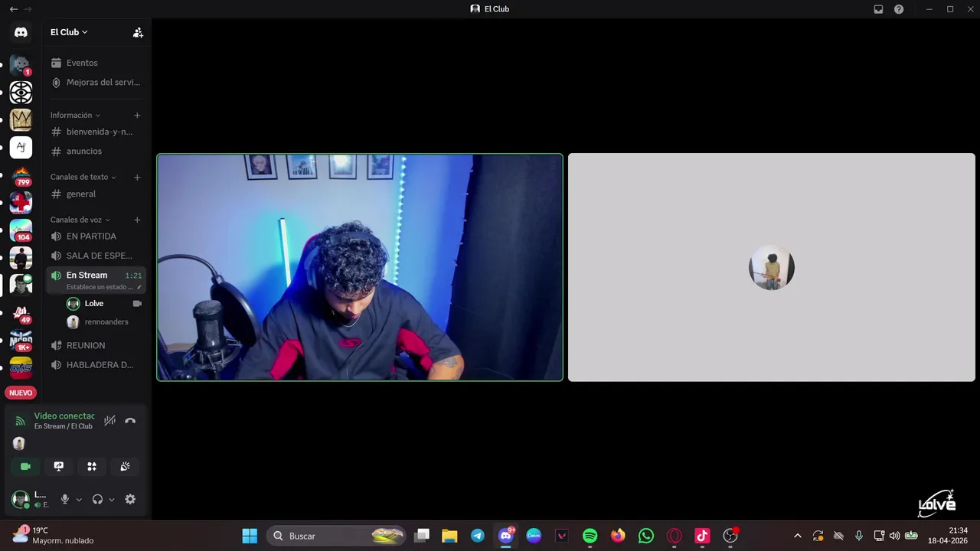Open the help icon in title bar
980x551 pixels.
(x=899, y=9)
